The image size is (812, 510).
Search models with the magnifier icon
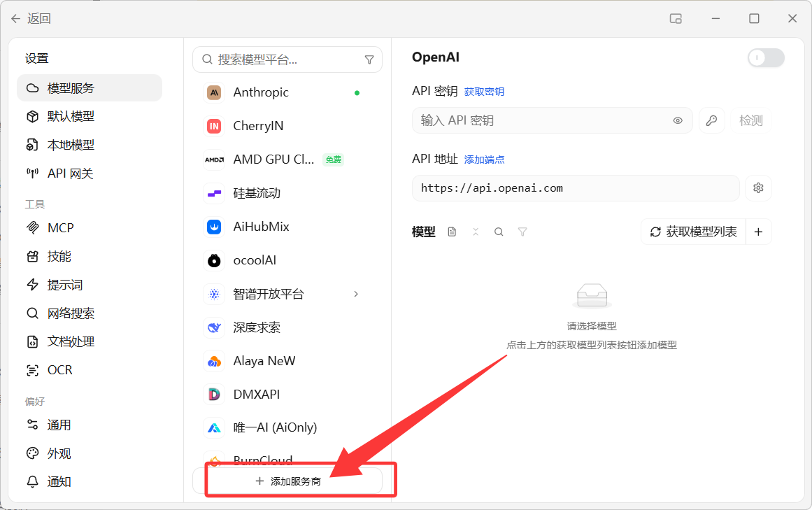pos(499,232)
